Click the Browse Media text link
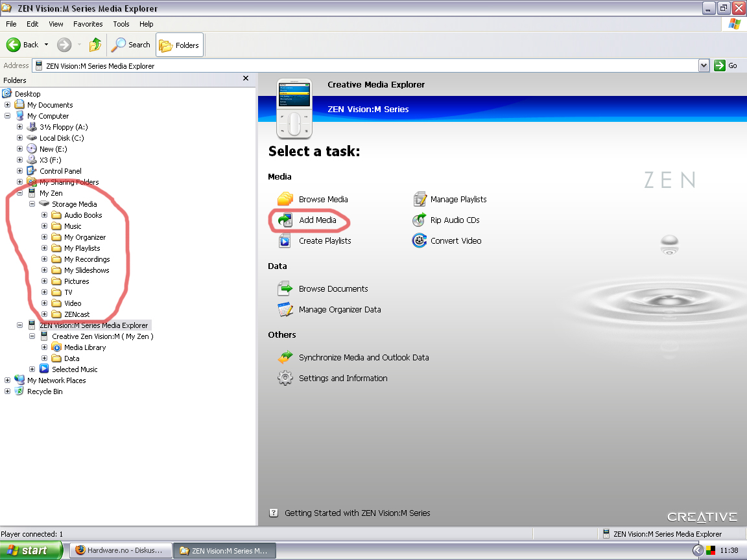This screenshot has width=747, height=560. [x=324, y=199]
